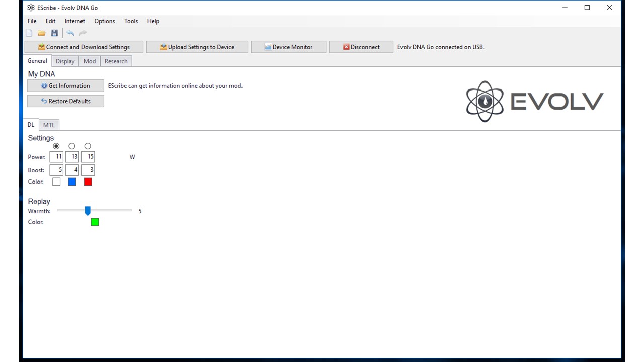
Task: Click the Save floppy disk icon
Action: coord(54,33)
